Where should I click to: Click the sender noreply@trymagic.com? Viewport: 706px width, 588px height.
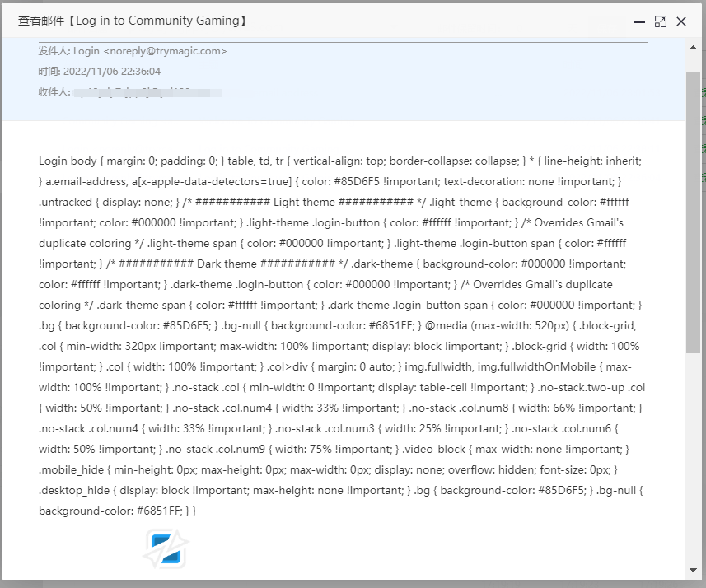tap(165, 51)
